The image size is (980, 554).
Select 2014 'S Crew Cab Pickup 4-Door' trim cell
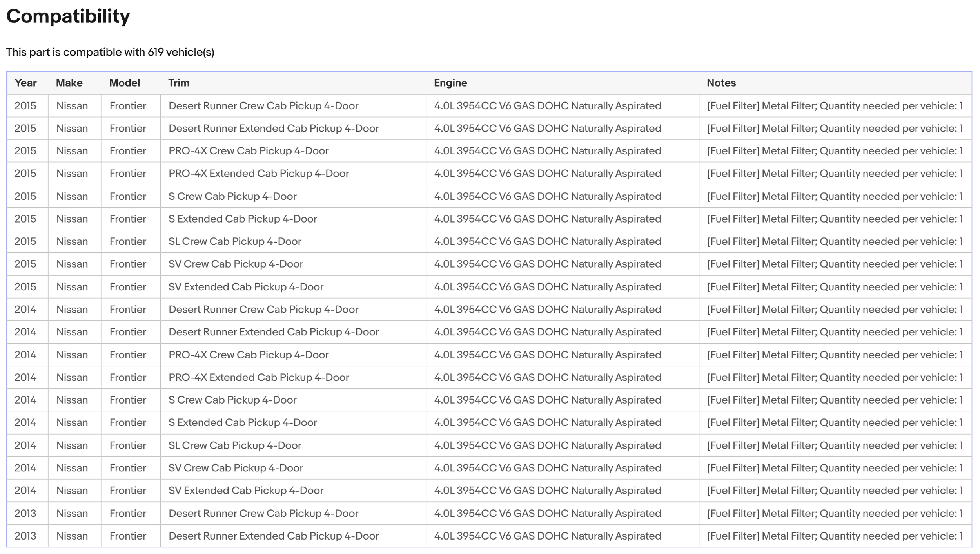click(x=293, y=400)
